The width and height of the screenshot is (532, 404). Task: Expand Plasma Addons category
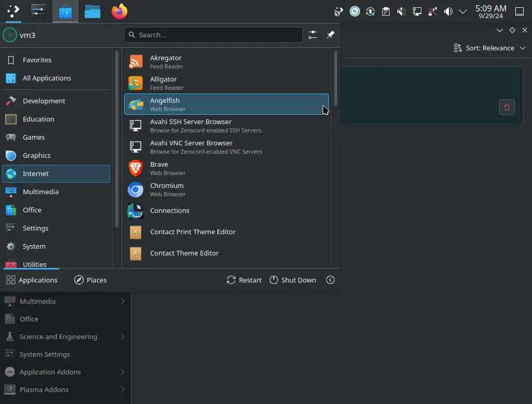(x=65, y=389)
